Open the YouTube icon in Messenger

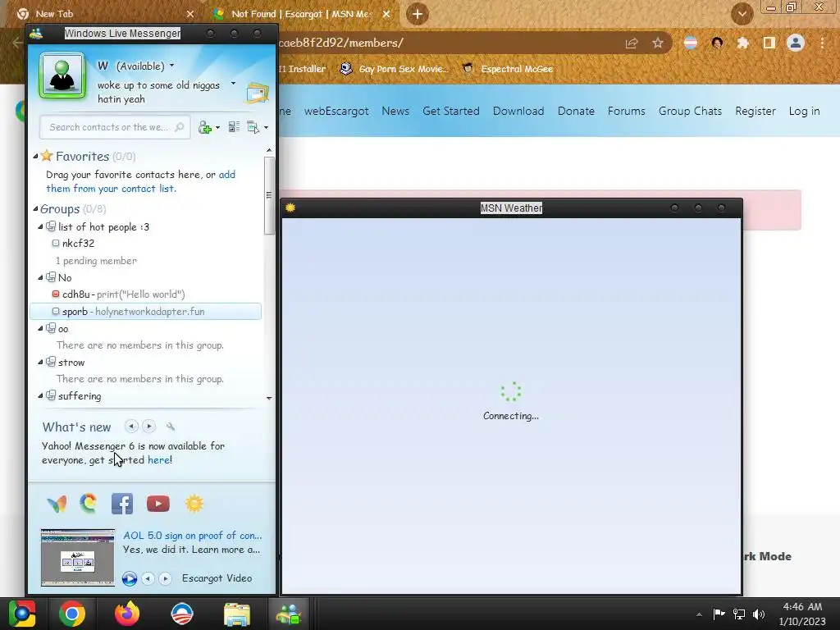158,504
